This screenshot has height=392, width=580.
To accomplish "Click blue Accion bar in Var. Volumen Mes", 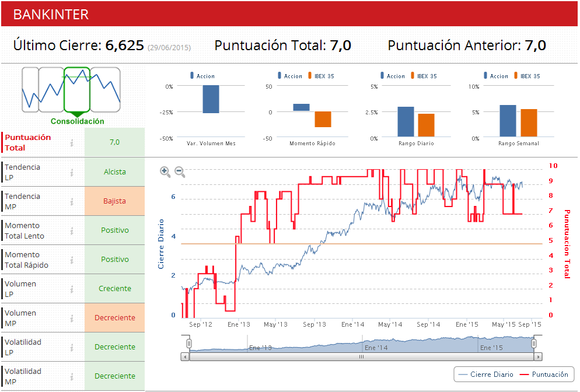I will [x=211, y=99].
